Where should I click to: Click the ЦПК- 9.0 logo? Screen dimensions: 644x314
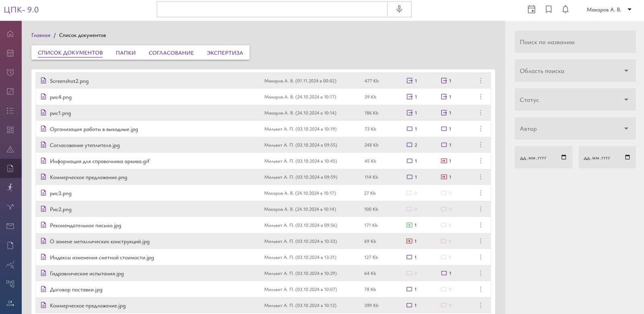pos(21,10)
